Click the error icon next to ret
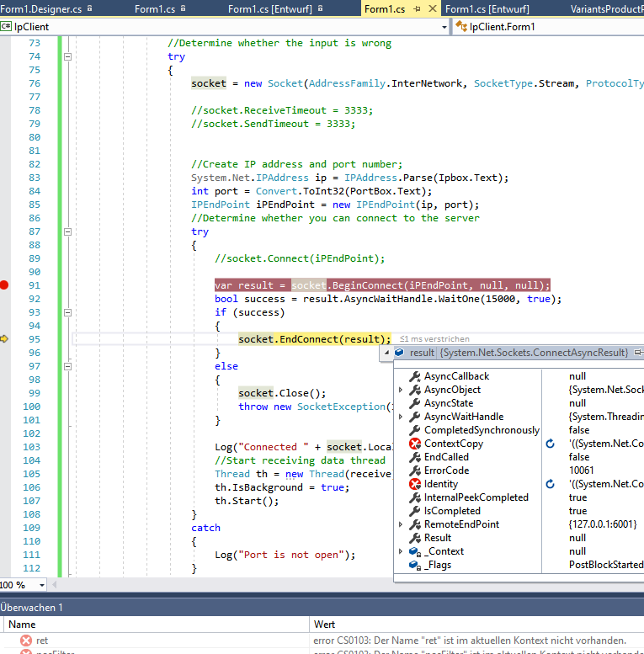 point(26,641)
